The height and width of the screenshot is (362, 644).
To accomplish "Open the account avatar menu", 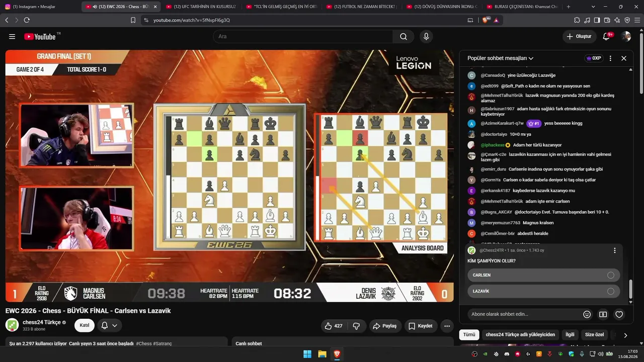I will (626, 36).
